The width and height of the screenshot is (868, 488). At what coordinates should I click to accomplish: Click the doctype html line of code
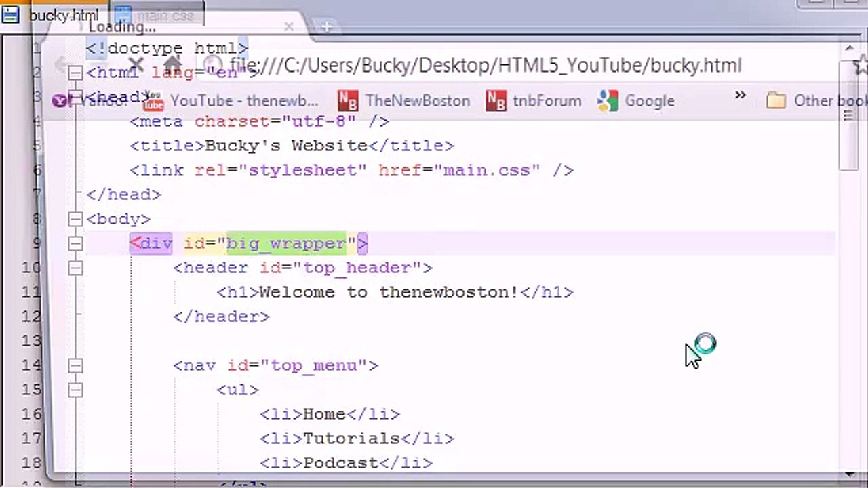[167, 48]
